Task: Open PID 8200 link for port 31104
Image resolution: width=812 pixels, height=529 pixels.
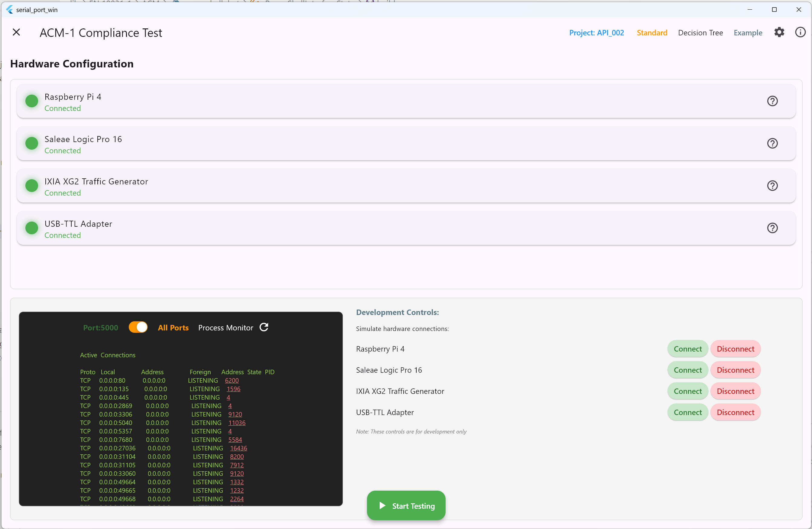Action: tap(237, 456)
